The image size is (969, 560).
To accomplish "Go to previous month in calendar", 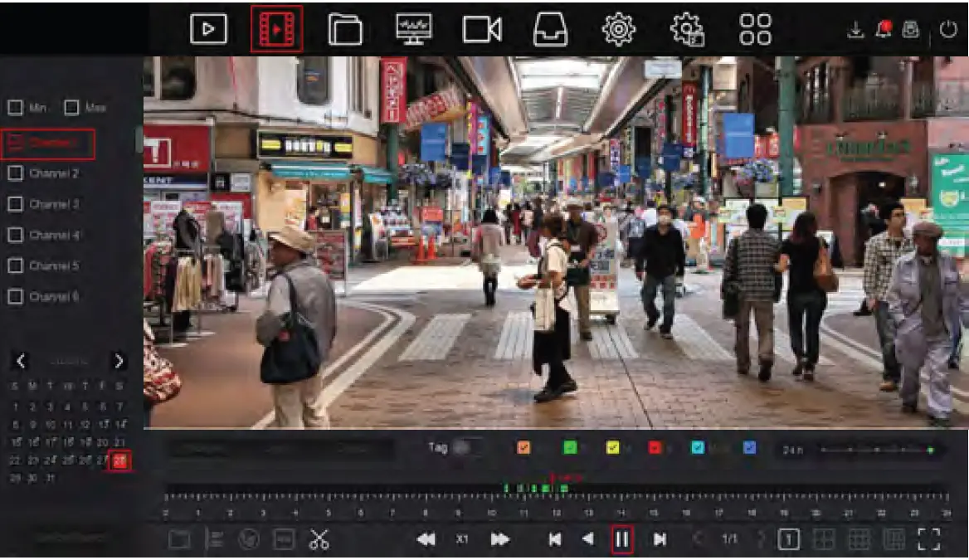I will pos(22,361).
